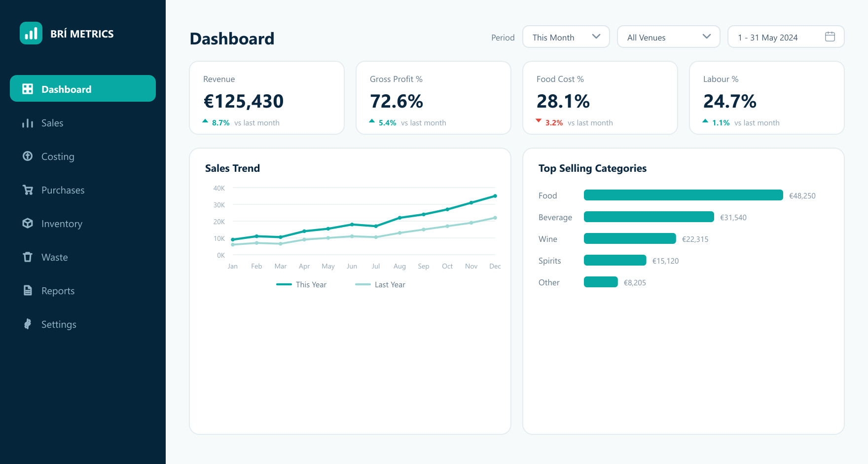Open Settings from sidebar
The height and width of the screenshot is (464, 868).
click(x=83, y=324)
